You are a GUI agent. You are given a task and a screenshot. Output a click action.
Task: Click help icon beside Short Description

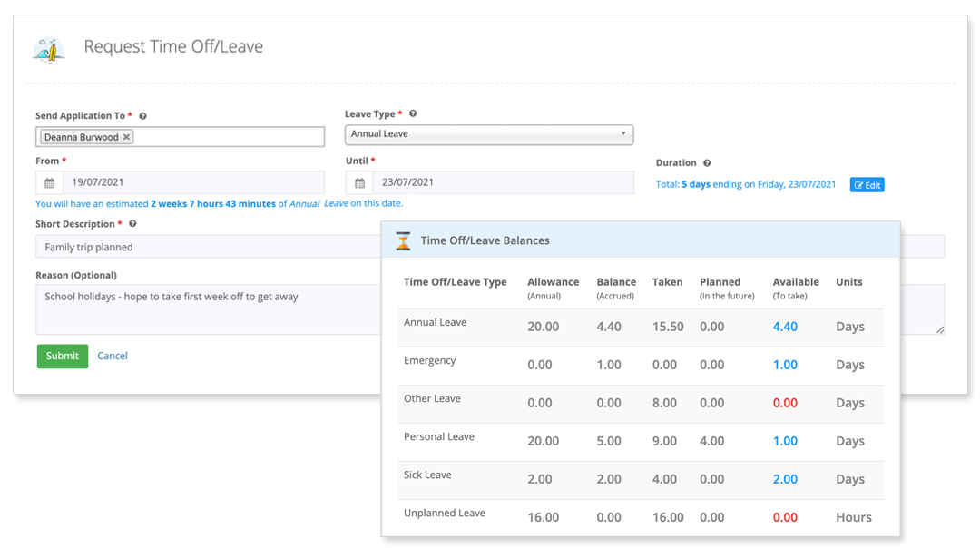[x=132, y=224]
